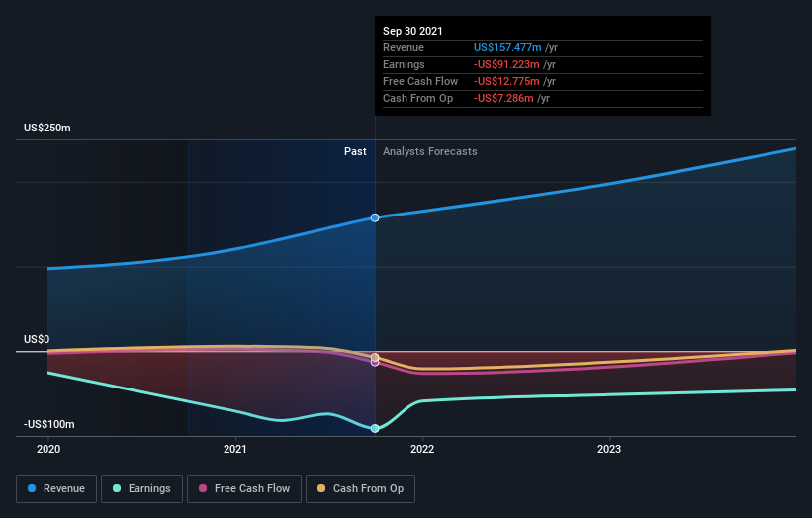Image resolution: width=812 pixels, height=518 pixels.
Task: Click the -US$7.286m cash from op value
Action: pyautogui.click(x=503, y=98)
